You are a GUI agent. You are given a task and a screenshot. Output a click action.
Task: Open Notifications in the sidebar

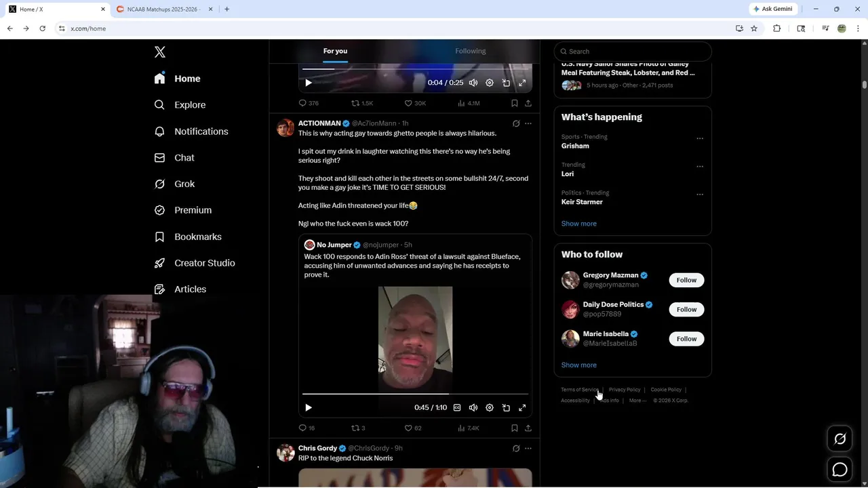click(x=191, y=131)
